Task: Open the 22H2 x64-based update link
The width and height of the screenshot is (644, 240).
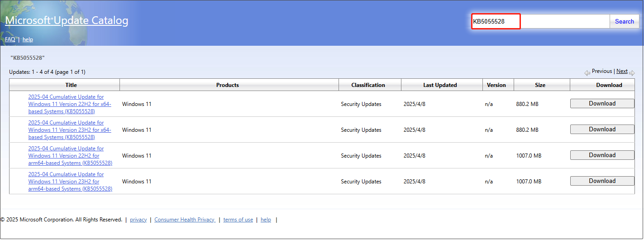Action: click(x=69, y=104)
